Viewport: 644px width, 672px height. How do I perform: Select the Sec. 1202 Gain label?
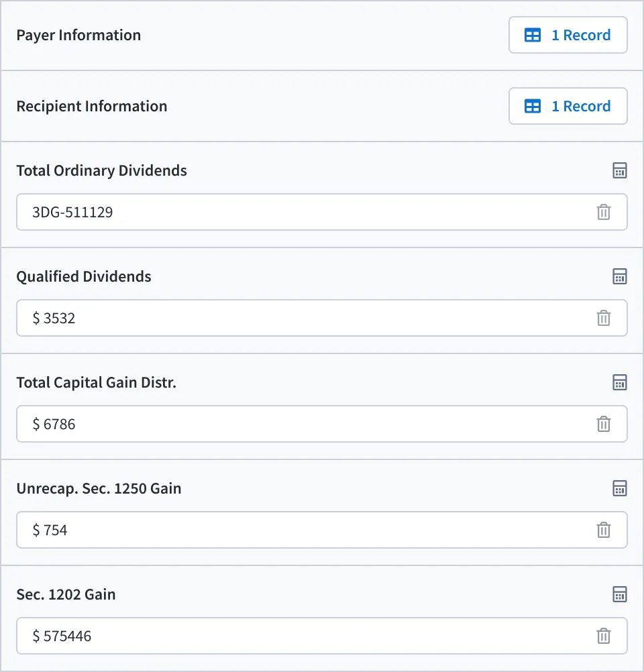click(x=66, y=594)
